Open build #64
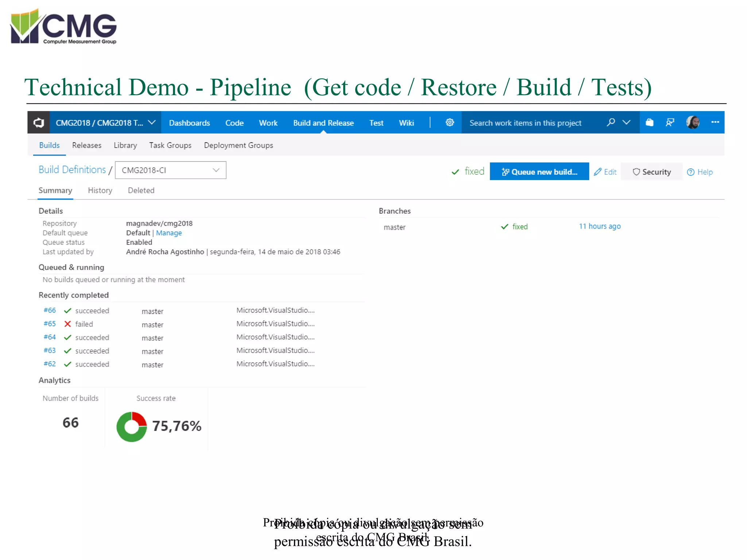 coord(50,337)
